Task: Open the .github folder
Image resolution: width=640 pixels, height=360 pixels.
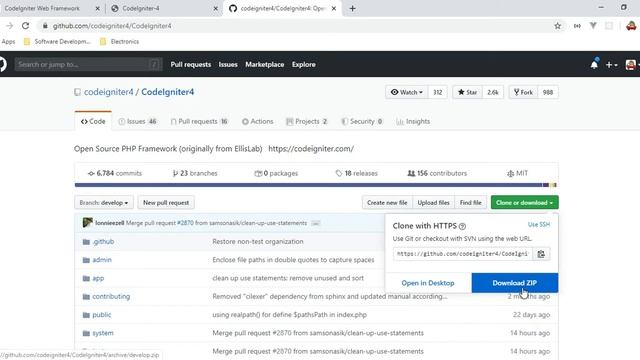Action: 103,241
